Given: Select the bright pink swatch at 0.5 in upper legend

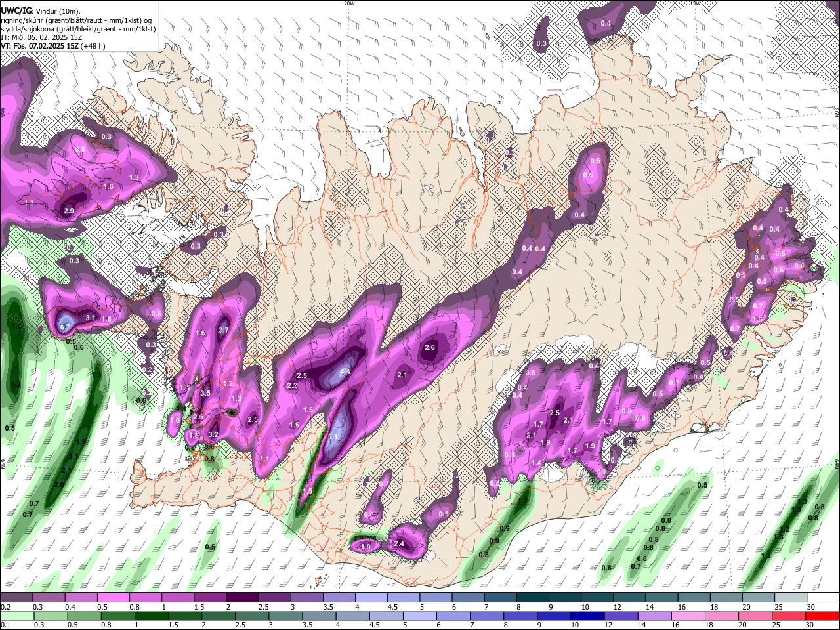Looking at the screenshot, I should [x=113, y=598].
